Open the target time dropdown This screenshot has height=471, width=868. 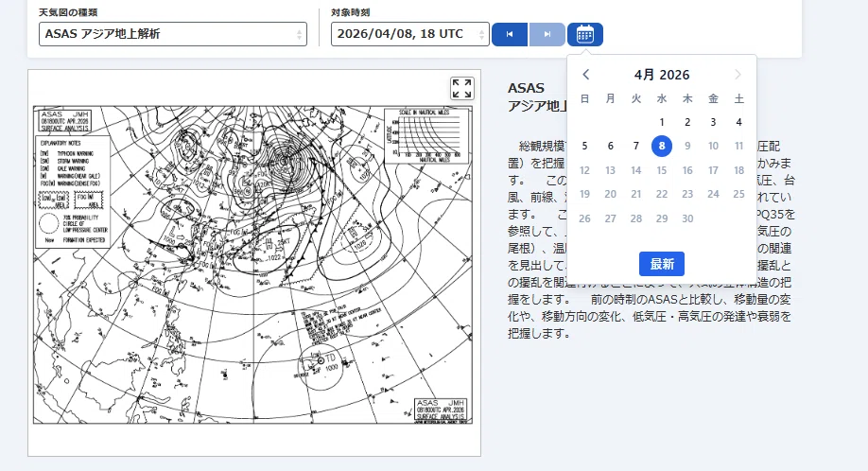click(x=410, y=34)
